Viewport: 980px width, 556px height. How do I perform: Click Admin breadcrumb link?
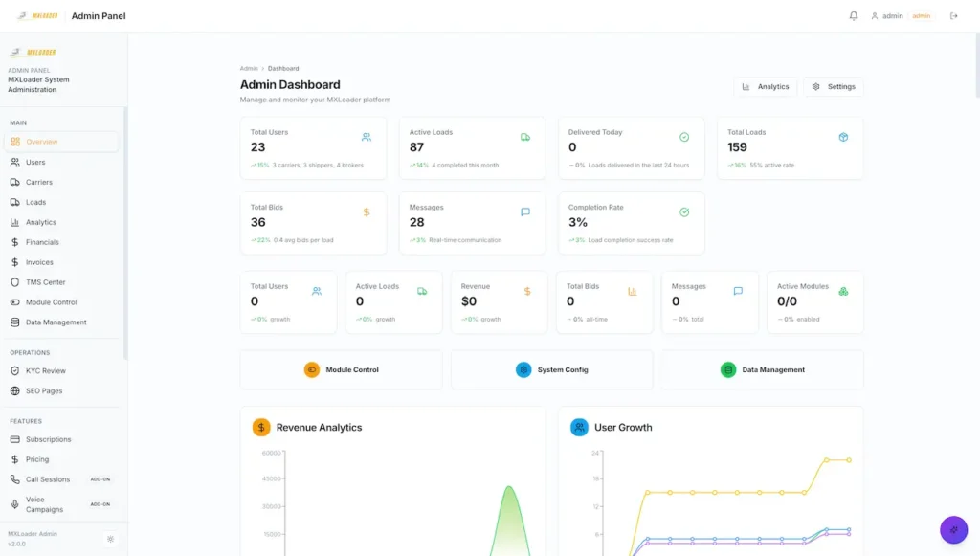(x=249, y=68)
